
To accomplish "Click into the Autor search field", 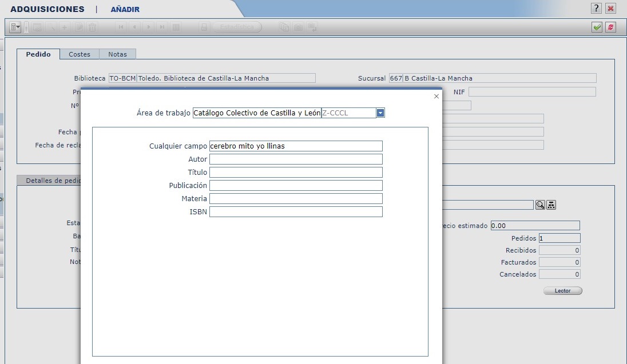I will pyautogui.click(x=296, y=159).
